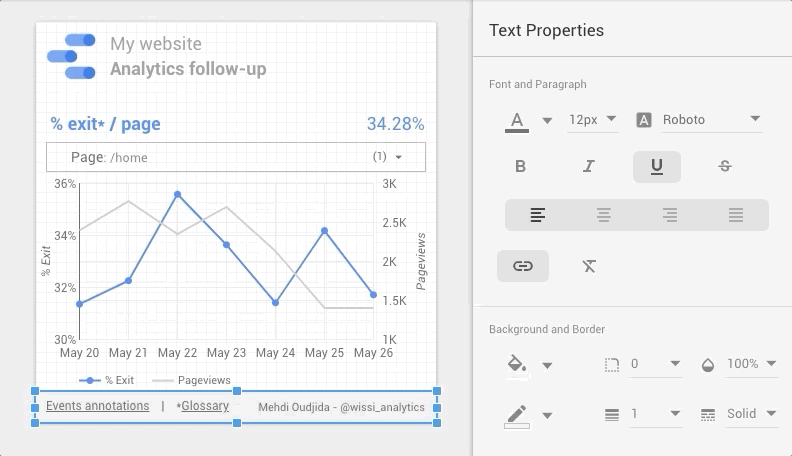Click the insert link icon
792x456 pixels.
pos(523,266)
